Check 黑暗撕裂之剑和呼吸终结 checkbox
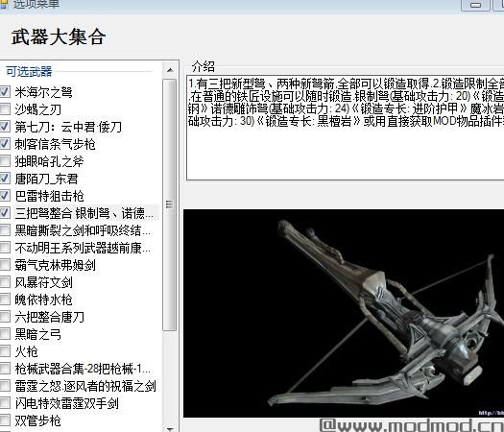This screenshot has width=504, height=432. (5, 230)
